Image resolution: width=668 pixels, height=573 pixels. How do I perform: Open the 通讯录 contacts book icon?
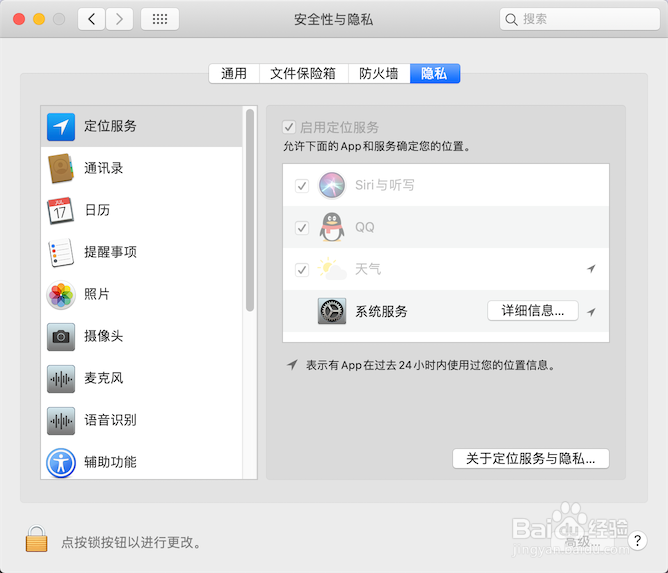(61, 168)
